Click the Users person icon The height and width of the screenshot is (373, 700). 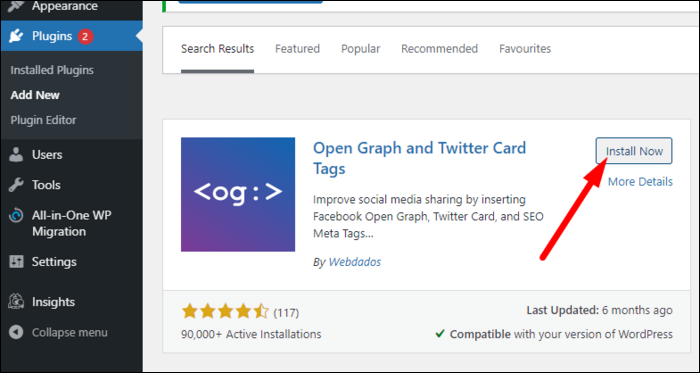pyautogui.click(x=16, y=155)
